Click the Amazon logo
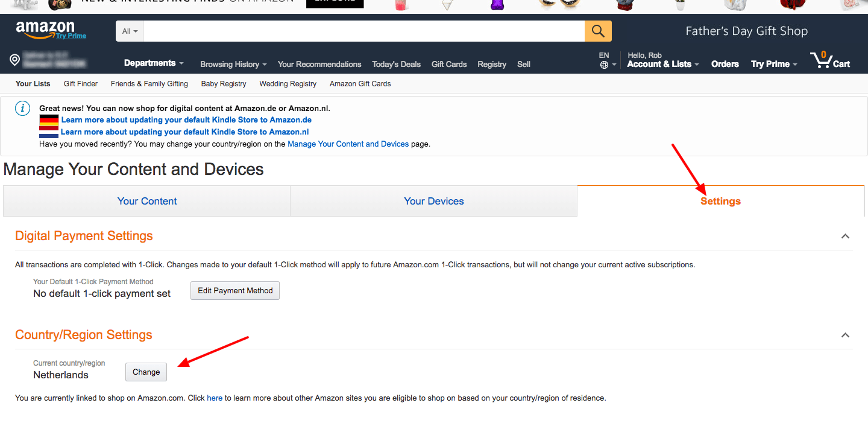868x426 pixels. (x=45, y=28)
